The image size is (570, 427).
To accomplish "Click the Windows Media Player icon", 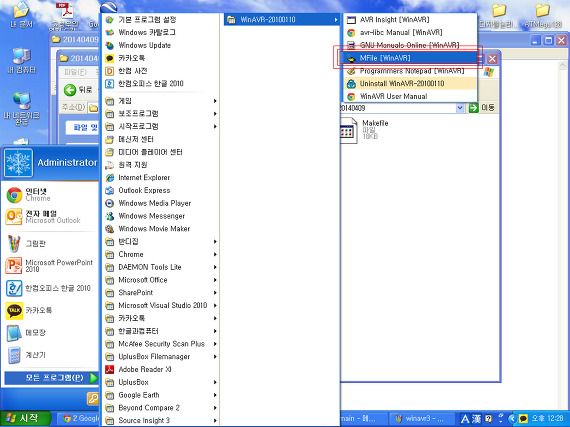I will [x=109, y=203].
